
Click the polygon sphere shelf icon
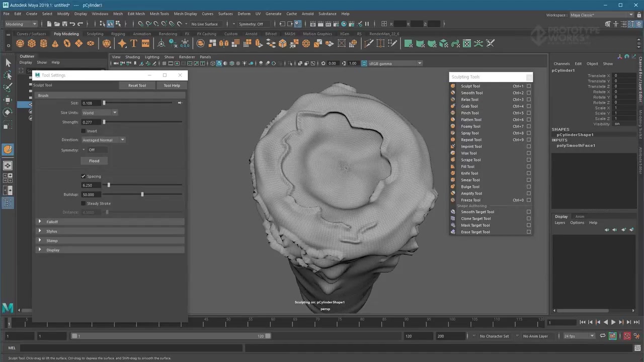click(20, 44)
